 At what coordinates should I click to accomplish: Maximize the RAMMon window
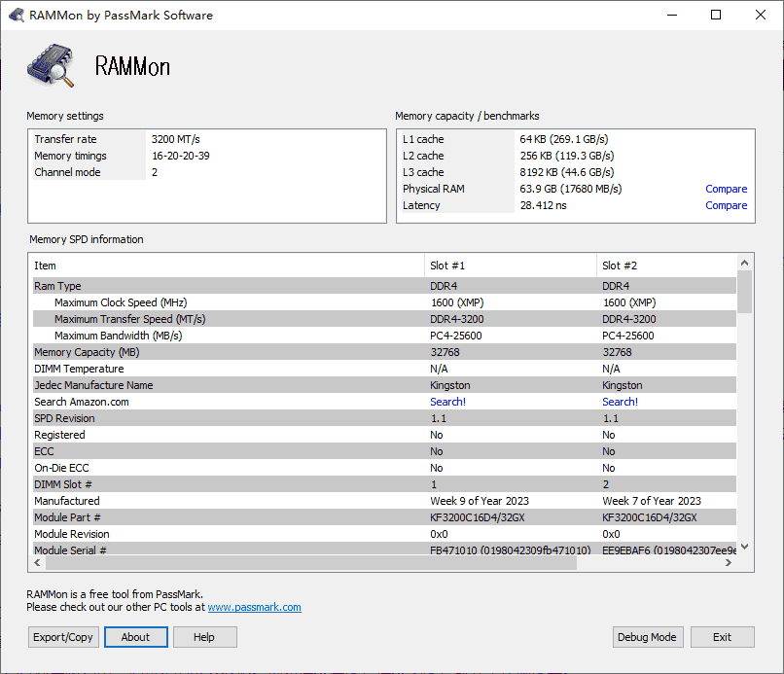pyautogui.click(x=716, y=15)
